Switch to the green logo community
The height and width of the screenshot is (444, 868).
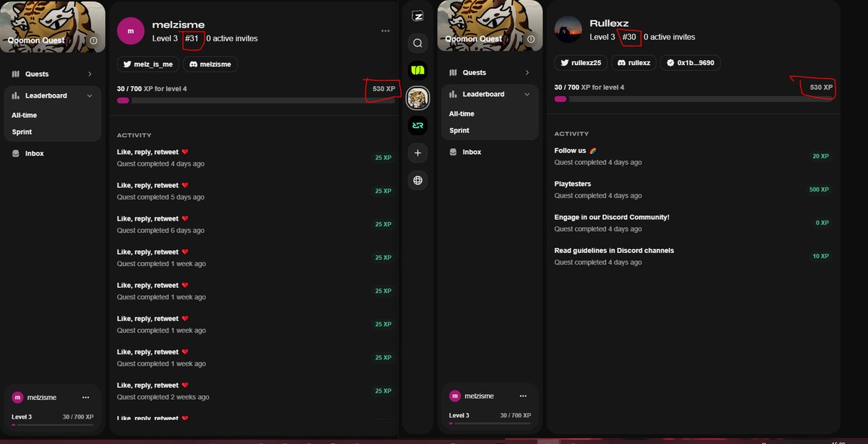[417, 71]
